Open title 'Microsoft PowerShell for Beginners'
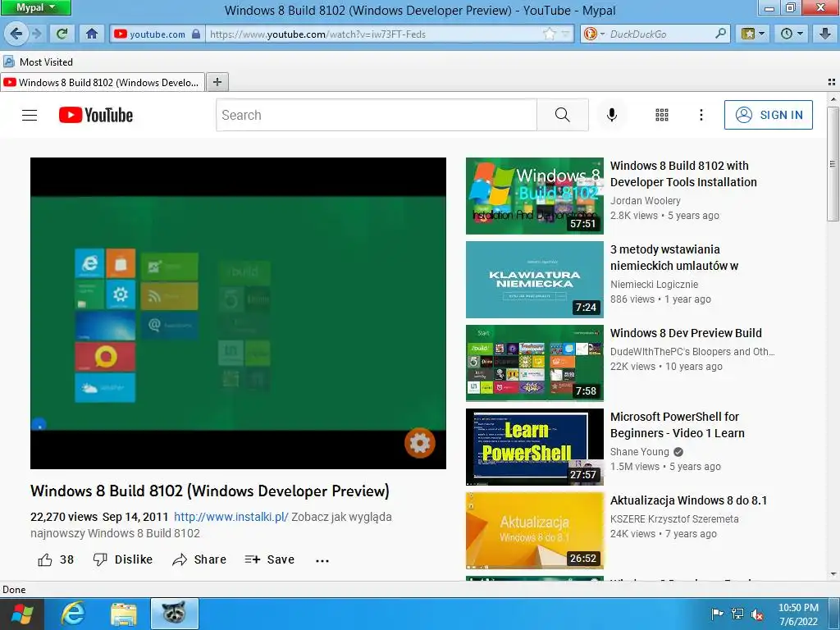Image resolution: width=840 pixels, height=630 pixels. coord(677,425)
